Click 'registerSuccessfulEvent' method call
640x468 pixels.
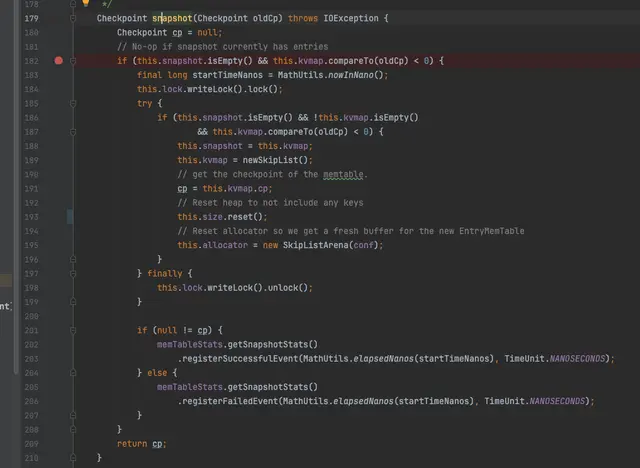(x=240, y=359)
